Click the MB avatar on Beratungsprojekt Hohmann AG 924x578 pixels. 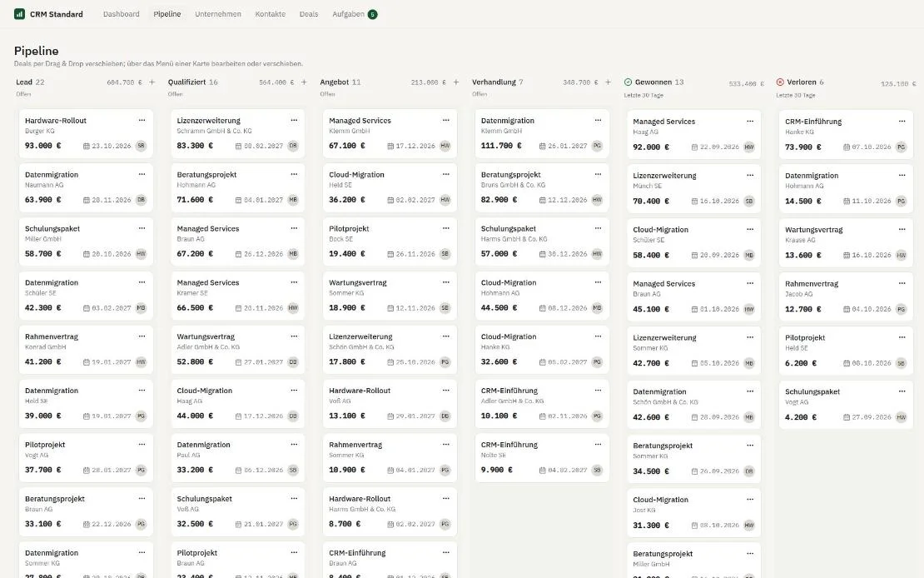tap(293, 200)
